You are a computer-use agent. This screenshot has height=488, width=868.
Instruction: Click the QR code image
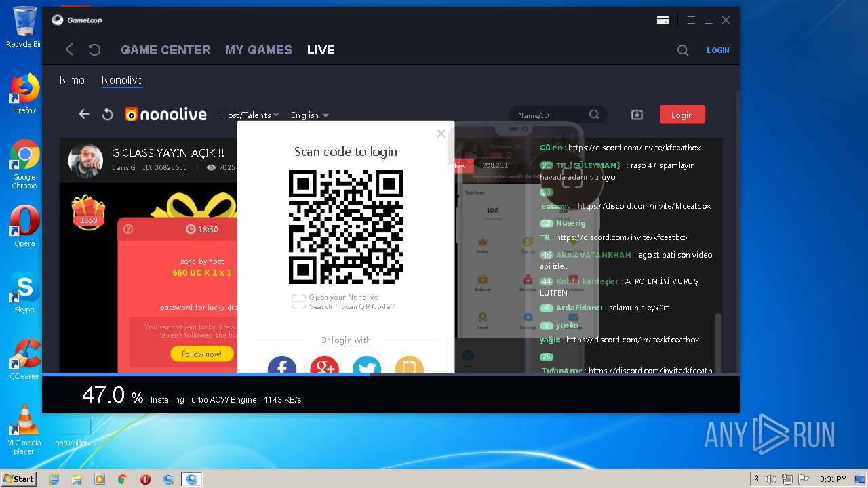coord(346,227)
